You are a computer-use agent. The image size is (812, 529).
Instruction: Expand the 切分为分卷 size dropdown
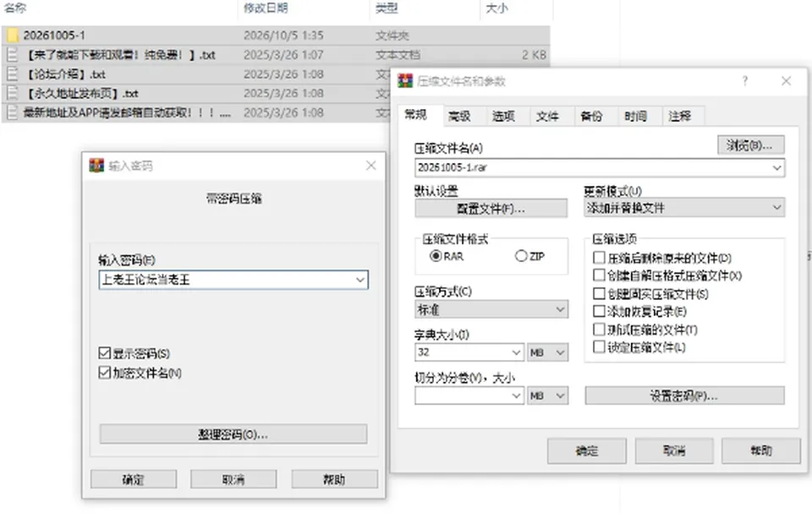516,396
